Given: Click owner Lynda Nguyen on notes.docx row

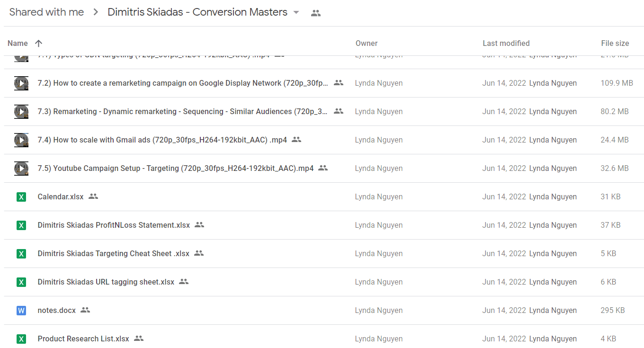Looking at the screenshot, I should (379, 311).
